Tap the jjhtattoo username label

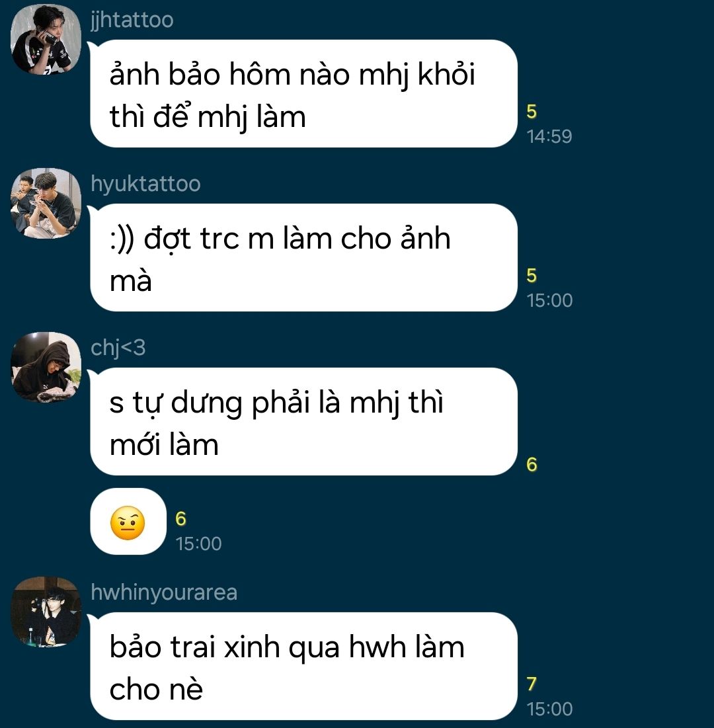click(x=132, y=20)
